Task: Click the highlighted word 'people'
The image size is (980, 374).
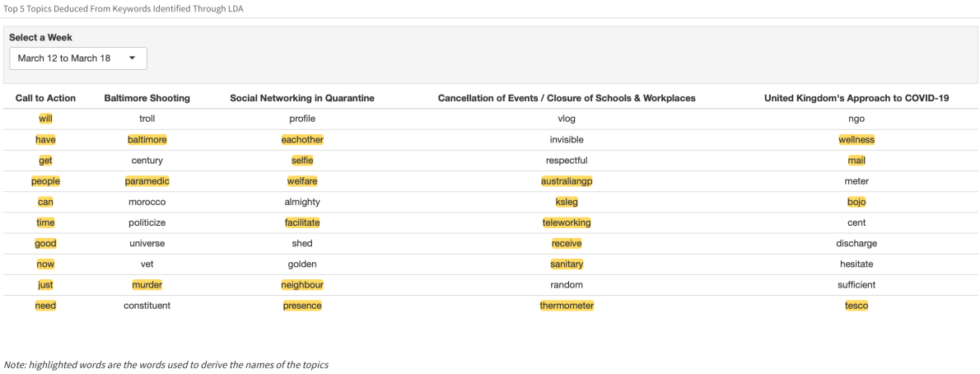Action: [45, 181]
